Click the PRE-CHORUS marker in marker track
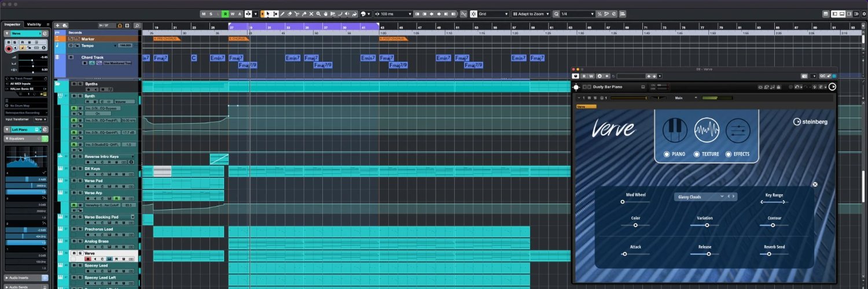Screen dimensions: 868x289 tap(167, 39)
